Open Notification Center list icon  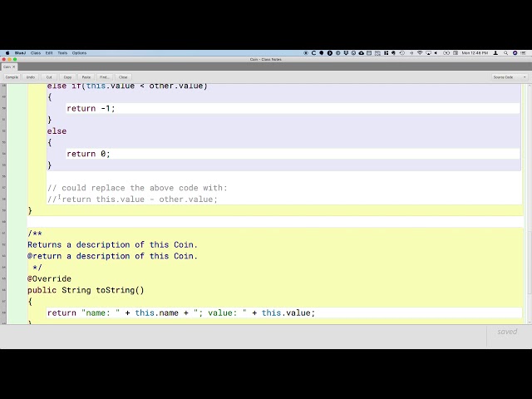[x=523, y=53]
